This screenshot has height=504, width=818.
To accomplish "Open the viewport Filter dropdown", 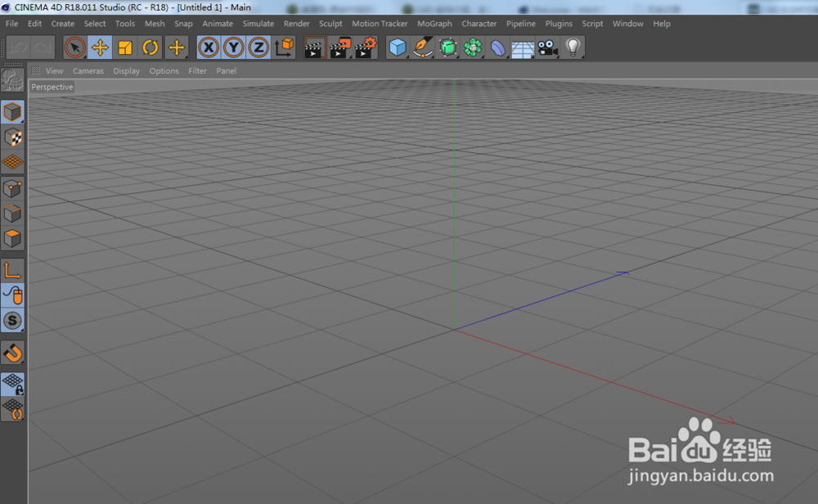I will [x=197, y=71].
